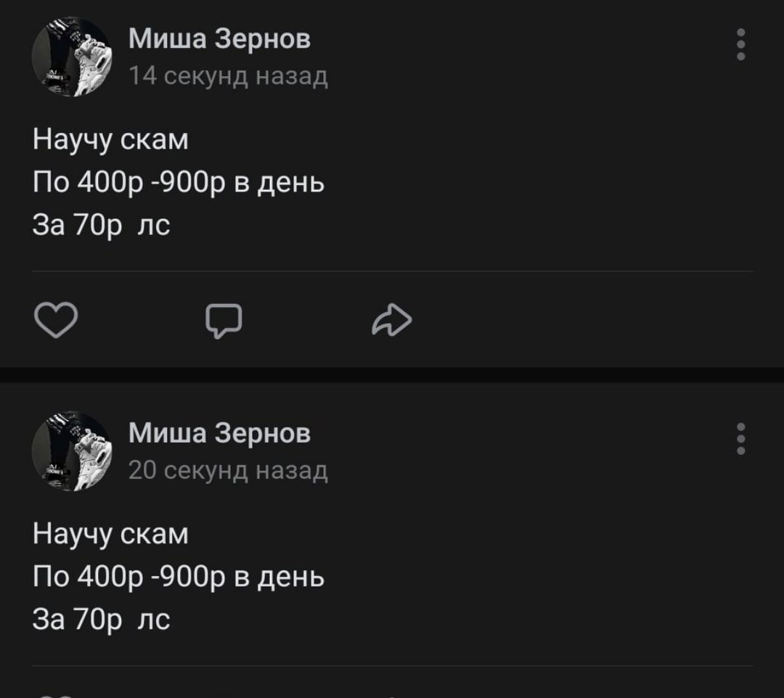Open comments on the first post
The height and width of the screenshot is (698, 784).
(x=223, y=320)
